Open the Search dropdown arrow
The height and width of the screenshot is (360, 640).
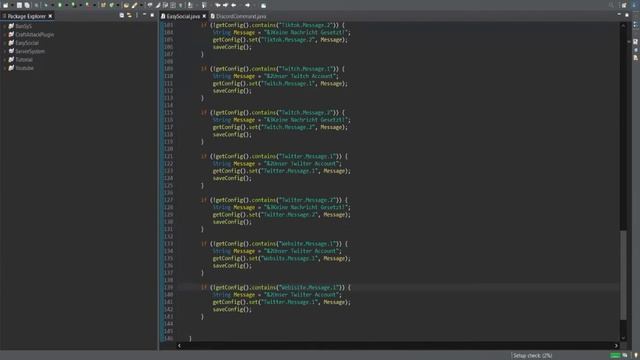click(141, 5)
